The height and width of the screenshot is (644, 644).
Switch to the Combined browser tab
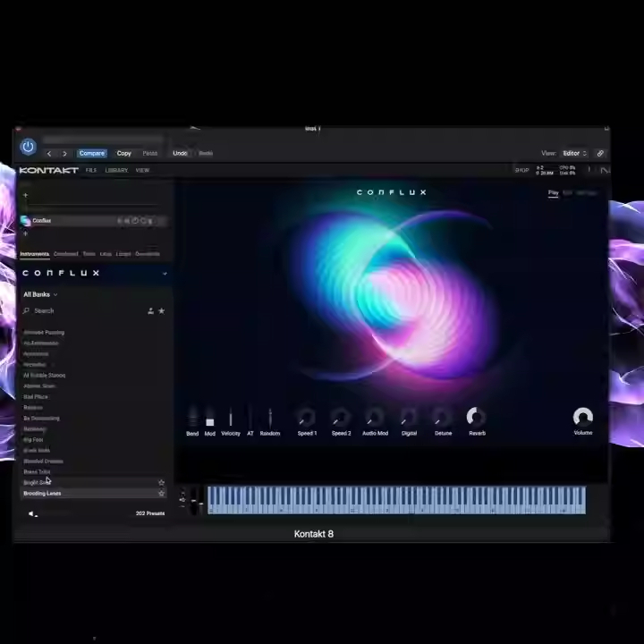coord(65,254)
